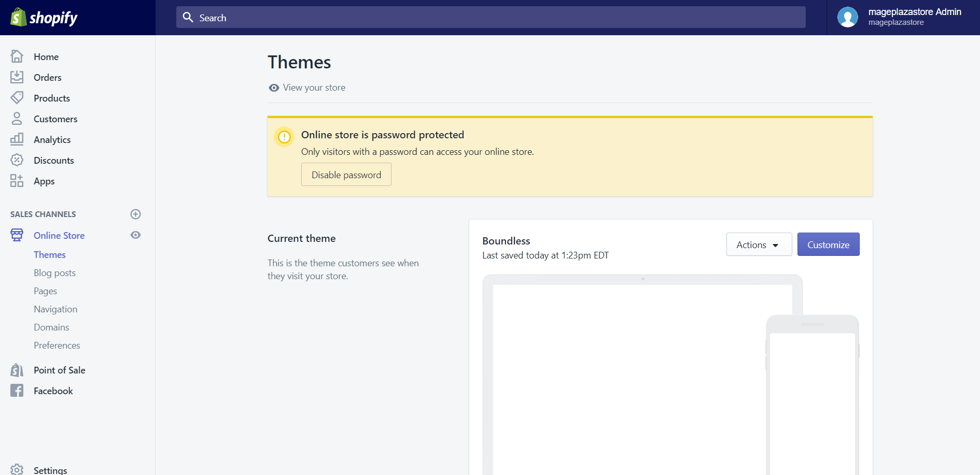Screen dimensions: 980x475
Task: Click the search magnifier icon
Action: [188, 17]
